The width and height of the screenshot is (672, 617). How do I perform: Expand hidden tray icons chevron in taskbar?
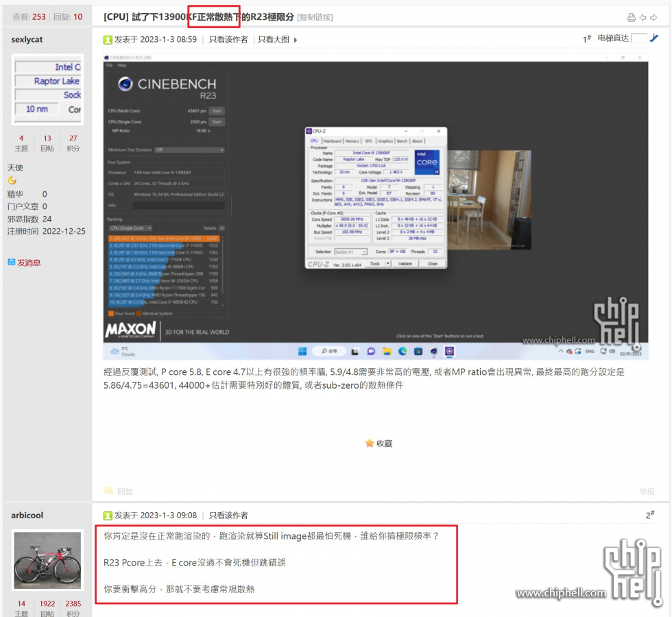click(x=561, y=351)
